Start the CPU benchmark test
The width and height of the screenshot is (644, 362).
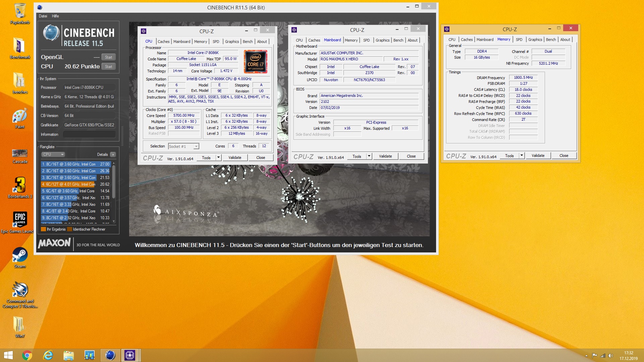point(108,67)
